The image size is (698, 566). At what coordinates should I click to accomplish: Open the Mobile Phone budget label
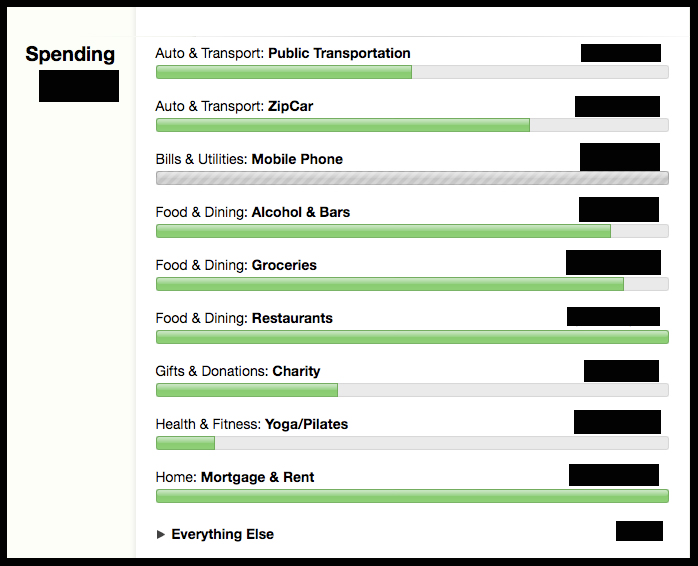[x=249, y=159]
